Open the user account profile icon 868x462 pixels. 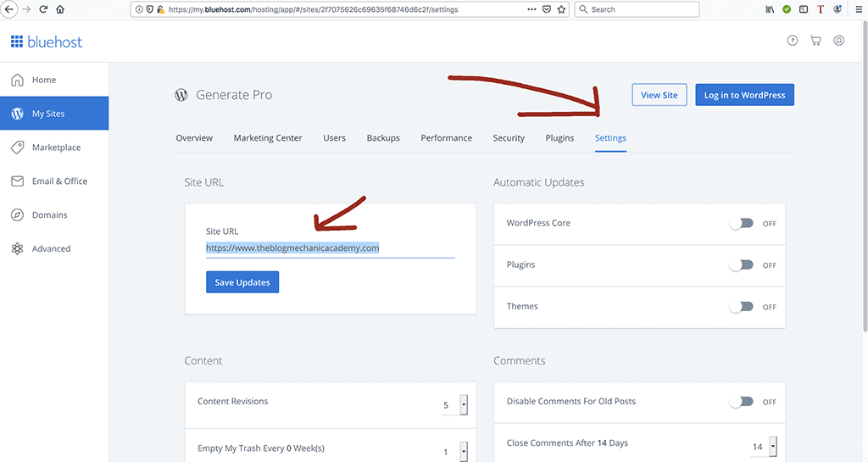click(839, 41)
